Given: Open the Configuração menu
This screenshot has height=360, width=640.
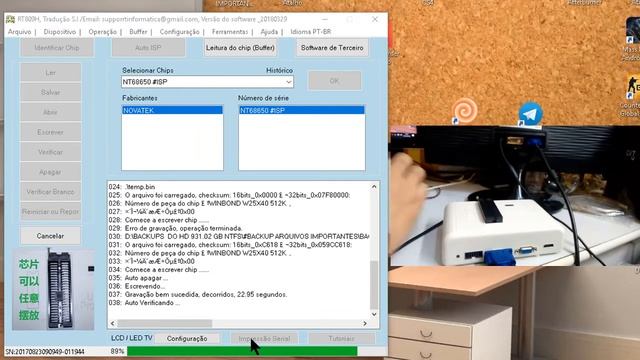Looking at the screenshot, I should (x=179, y=32).
